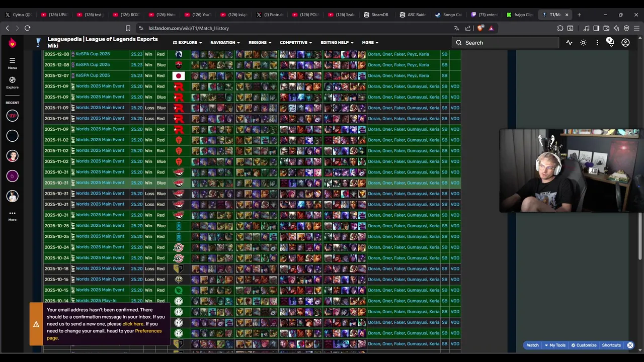Screen dimensions: 644x362
Task: Go back with browser back arrow
Action: click(7, 28)
